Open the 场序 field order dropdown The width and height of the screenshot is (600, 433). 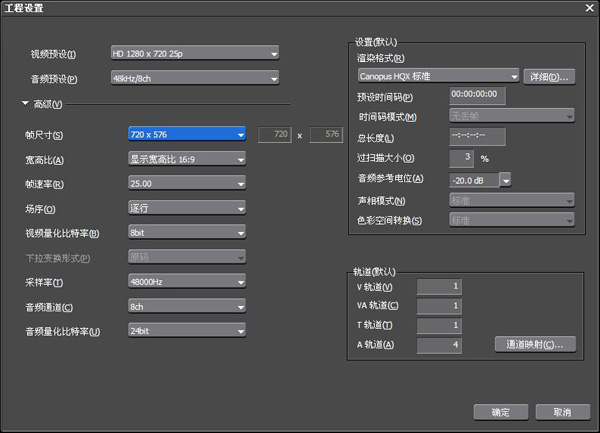tap(187, 208)
